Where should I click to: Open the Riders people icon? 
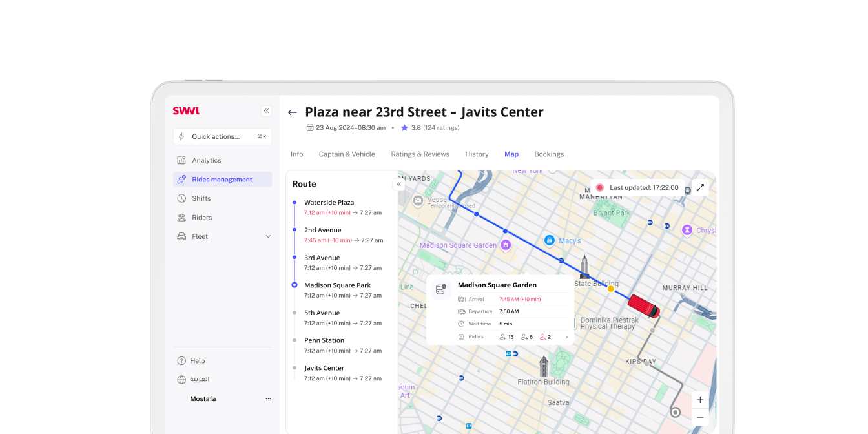click(x=181, y=218)
